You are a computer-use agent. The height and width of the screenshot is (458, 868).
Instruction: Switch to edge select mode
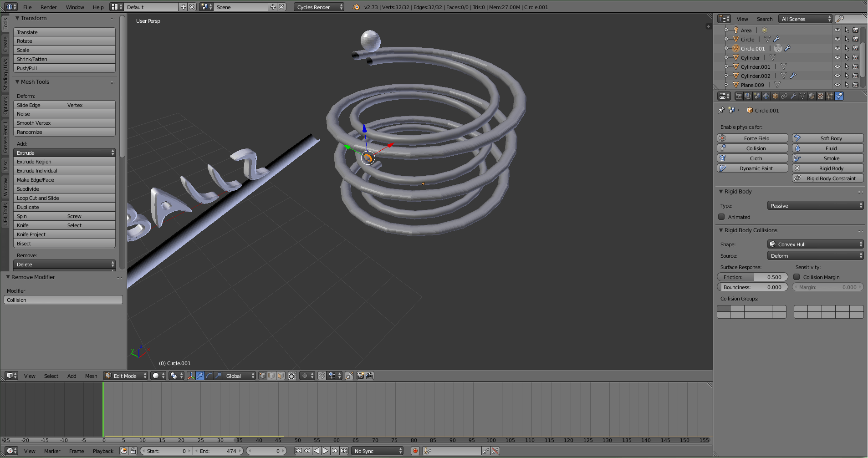272,376
